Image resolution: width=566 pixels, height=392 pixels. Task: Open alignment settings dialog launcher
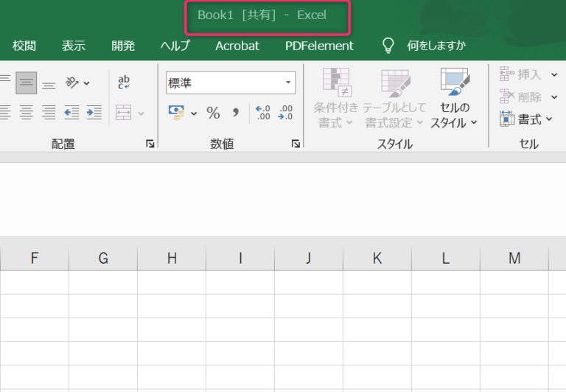point(150,144)
